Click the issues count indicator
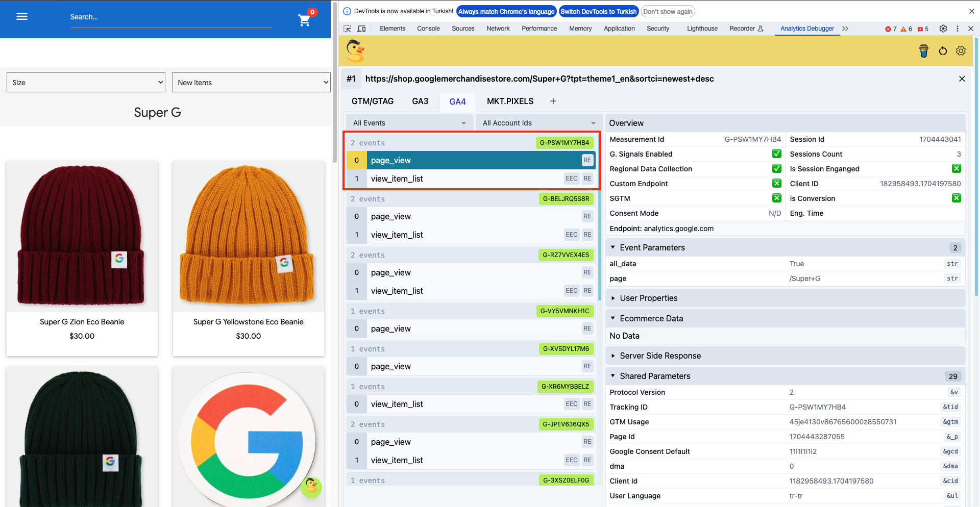Screen dimensions: 980x507 [x=923, y=29]
